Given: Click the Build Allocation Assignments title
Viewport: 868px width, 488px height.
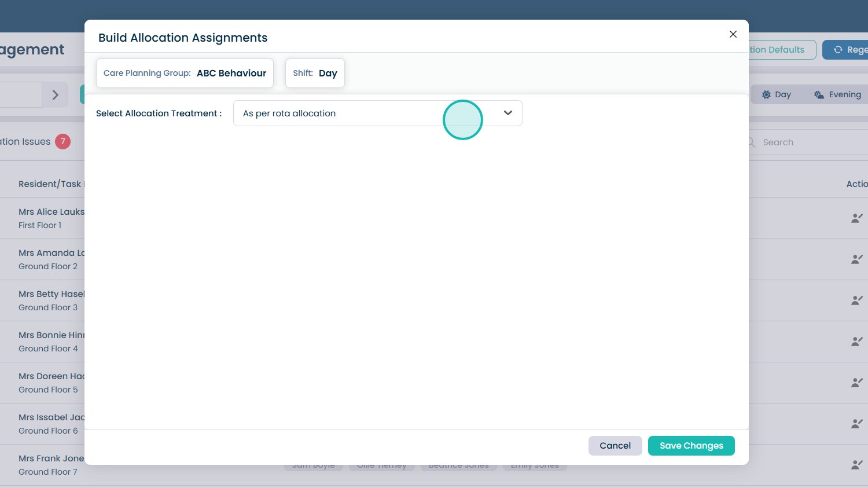Looking at the screenshot, I should click(183, 38).
